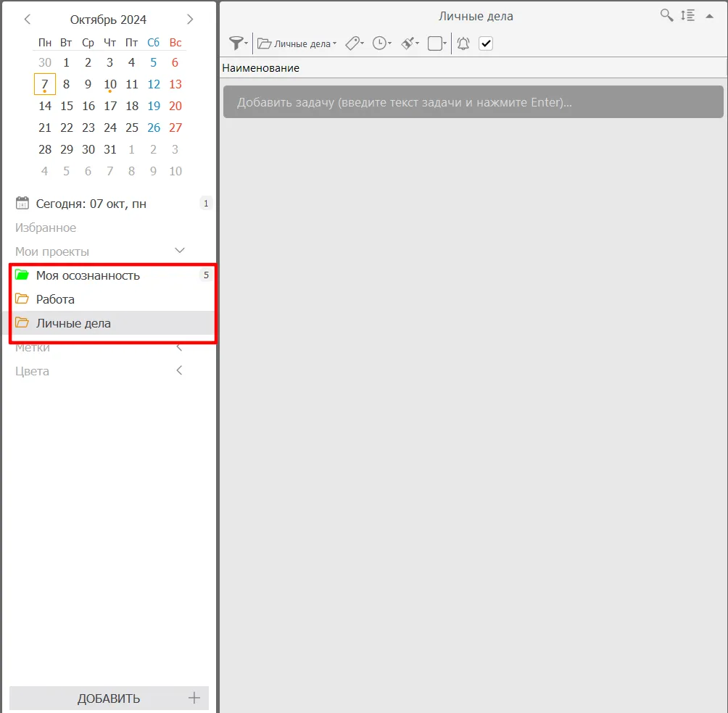Select October 10 in the calendar
728x713 pixels.
[110, 84]
